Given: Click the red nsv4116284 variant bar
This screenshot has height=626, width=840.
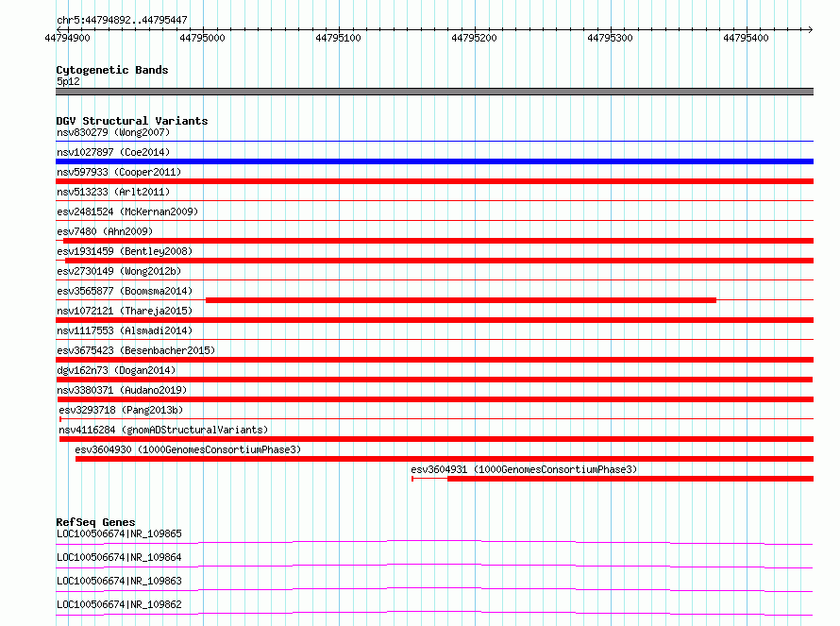Looking at the screenshot, I should (437, 439).
